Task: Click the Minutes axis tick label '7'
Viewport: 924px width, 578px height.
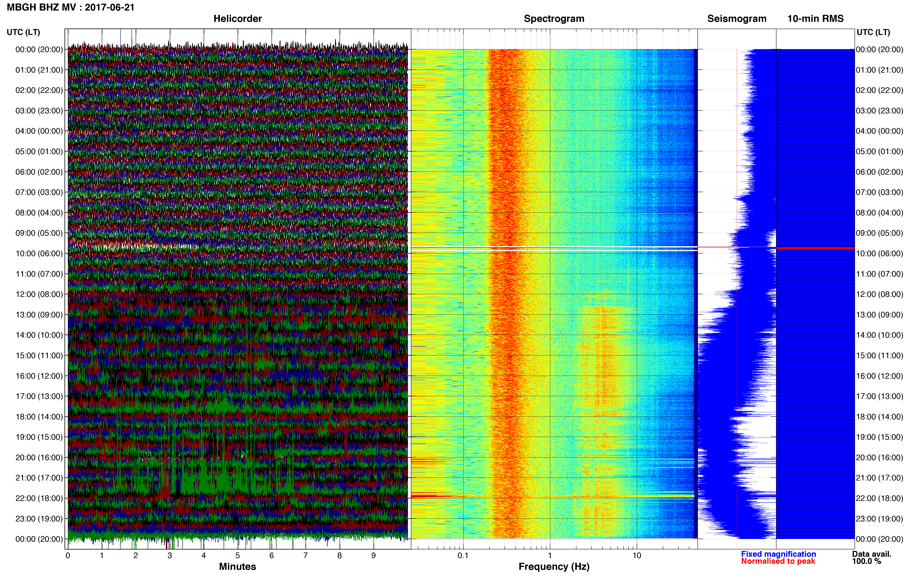Action: pos(306,556)
